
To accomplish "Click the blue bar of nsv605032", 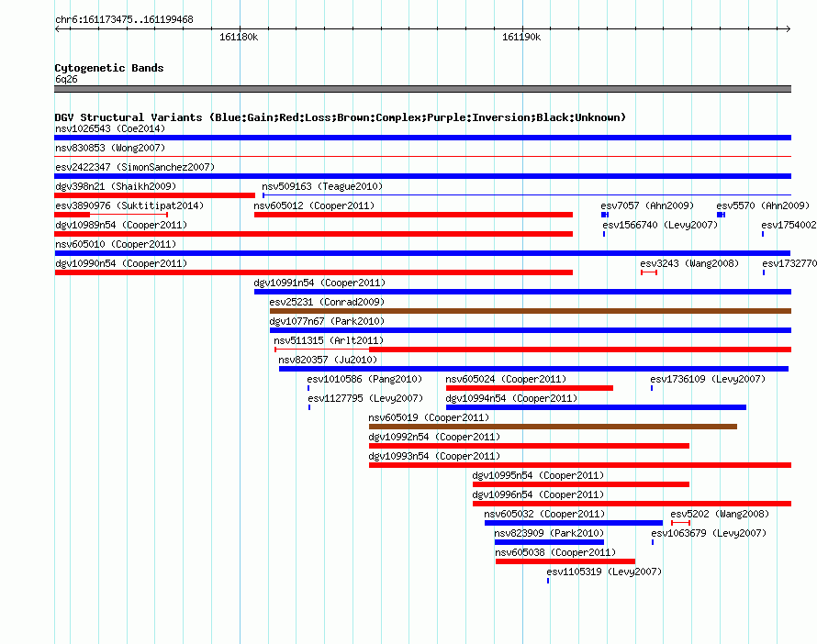I will click(x=574, y=523).
